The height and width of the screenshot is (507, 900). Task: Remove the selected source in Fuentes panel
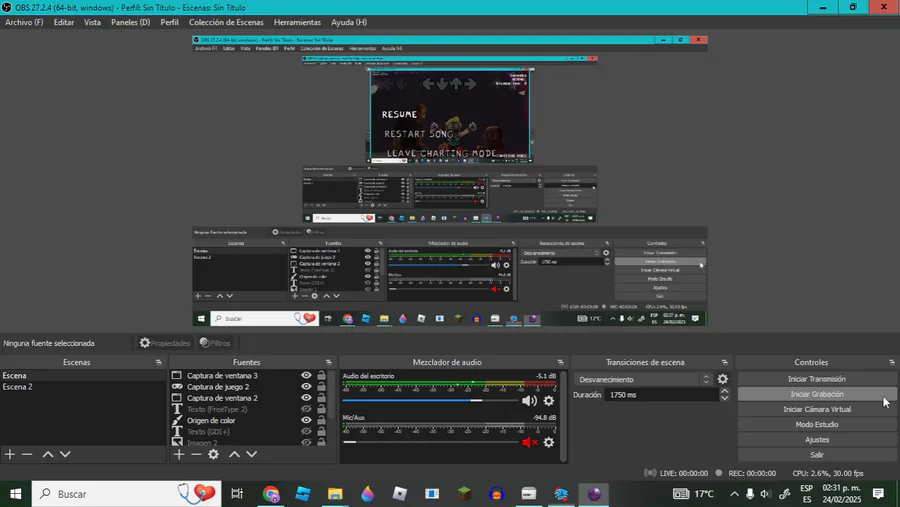[196, 454]
